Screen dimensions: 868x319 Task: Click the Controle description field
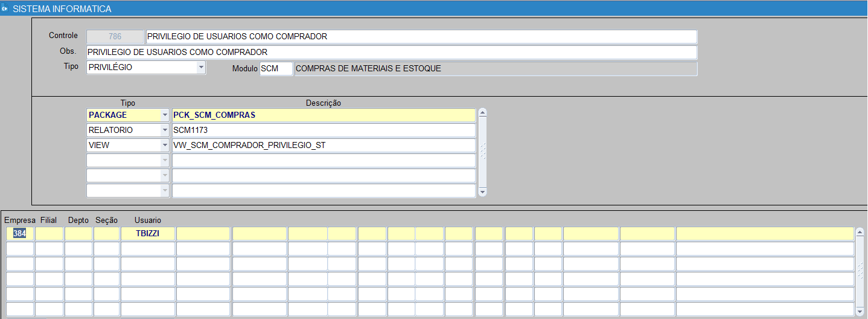tap(421, 37)
